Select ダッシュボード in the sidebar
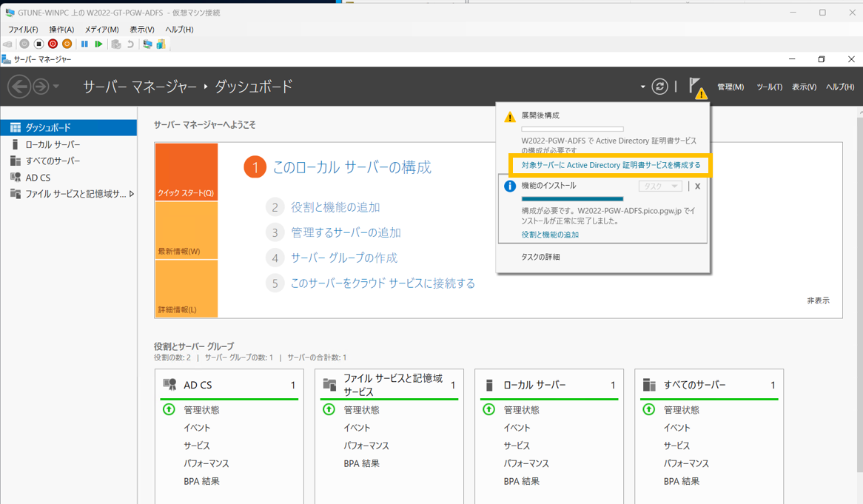The image size is (863, 504). pyautogui.click(x=68, y=127)
